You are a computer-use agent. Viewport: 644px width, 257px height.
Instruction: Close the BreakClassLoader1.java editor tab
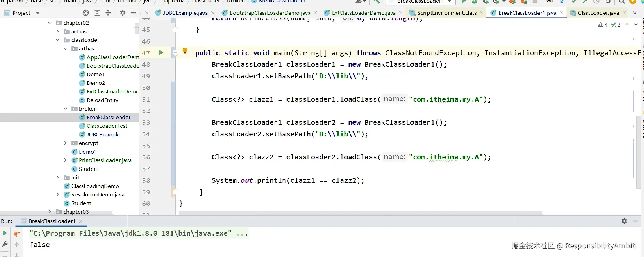coord(561,13)
